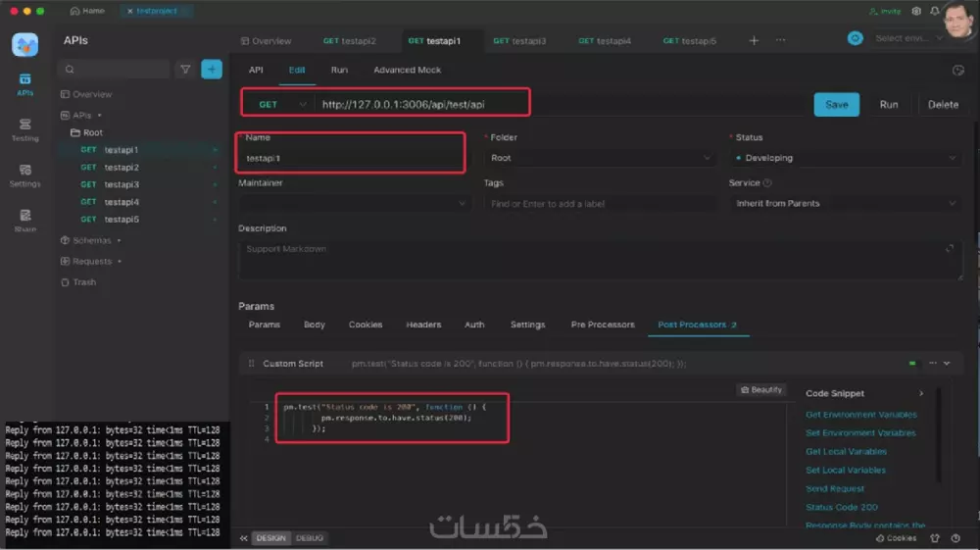Screen dimensions: 980x550
Task: Expand the Requests tree node
Action: tap(90, 261)
